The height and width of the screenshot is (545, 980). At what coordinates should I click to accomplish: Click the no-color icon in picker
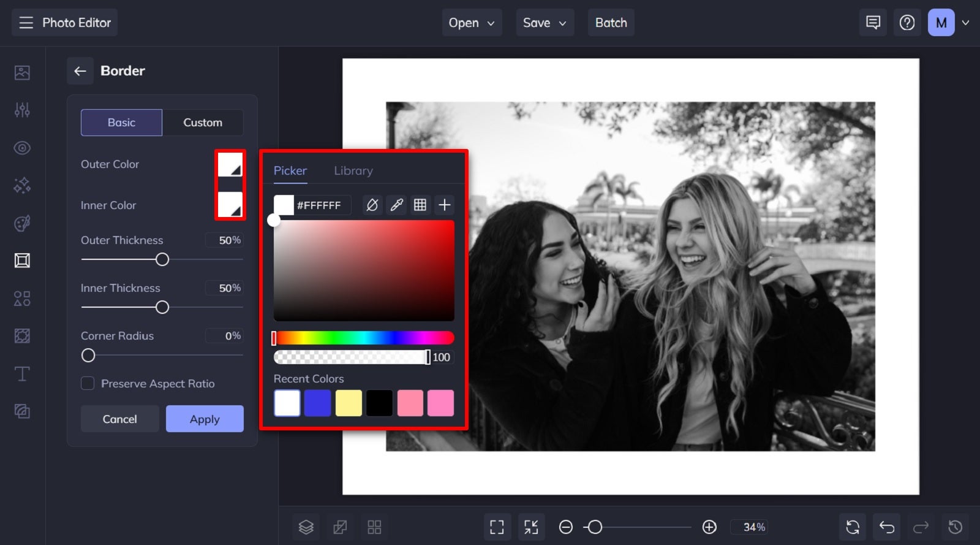(372, 205)
